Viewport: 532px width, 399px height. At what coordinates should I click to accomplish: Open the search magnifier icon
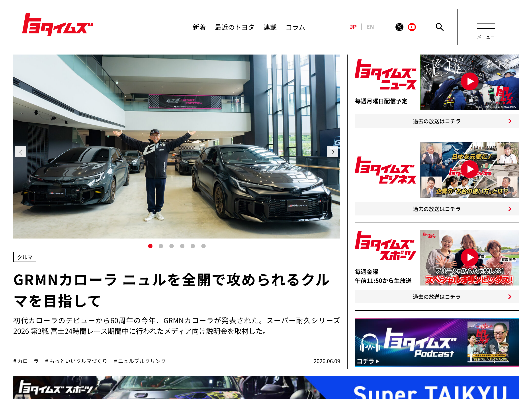click(439, 27)
